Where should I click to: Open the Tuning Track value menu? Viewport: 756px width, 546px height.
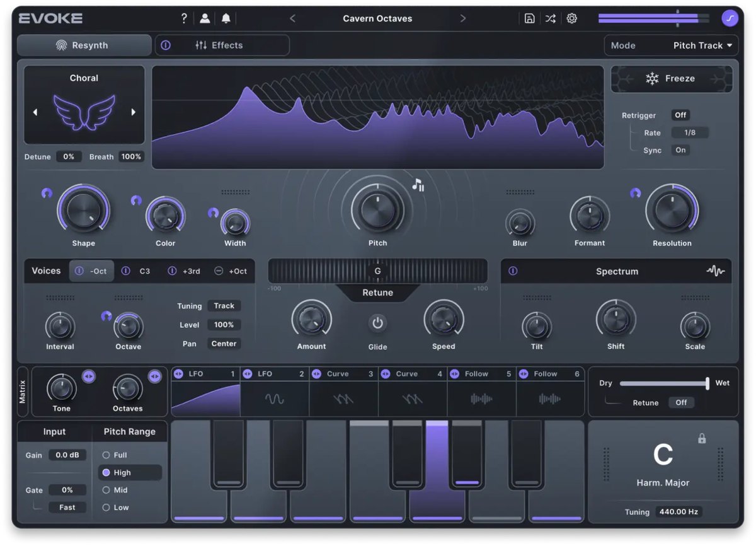pyautogui.click(x=224, y=306)
